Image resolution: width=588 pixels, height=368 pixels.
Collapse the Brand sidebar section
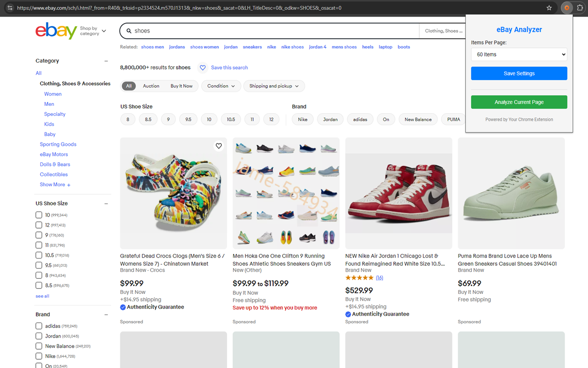(x=106, y=315)
